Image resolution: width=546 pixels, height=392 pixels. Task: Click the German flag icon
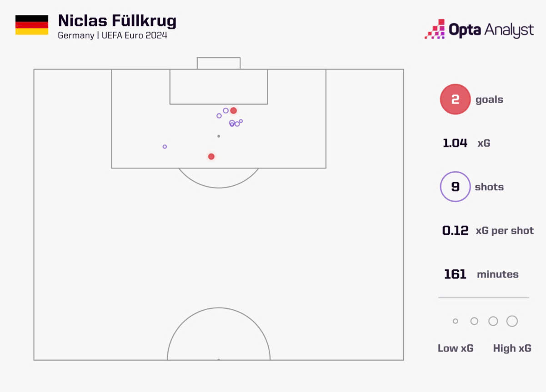32,25
